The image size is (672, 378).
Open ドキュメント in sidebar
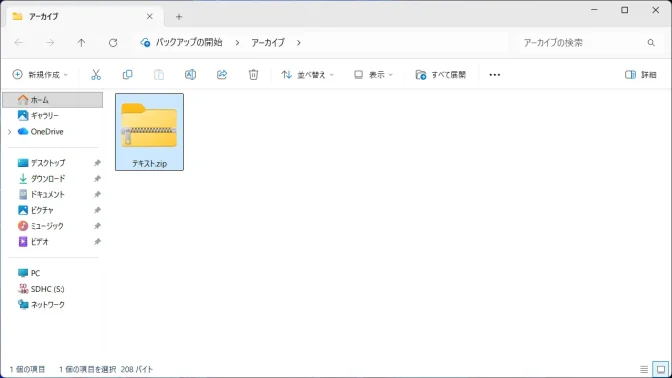tap(48, 195)
